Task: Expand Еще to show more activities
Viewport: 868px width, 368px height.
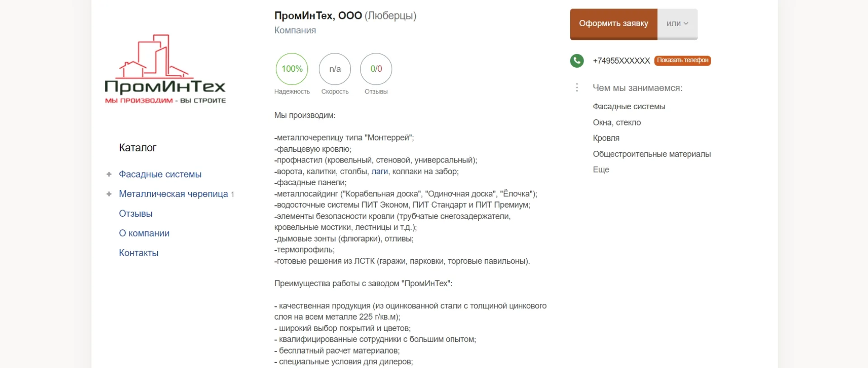Action: point(601,170)
